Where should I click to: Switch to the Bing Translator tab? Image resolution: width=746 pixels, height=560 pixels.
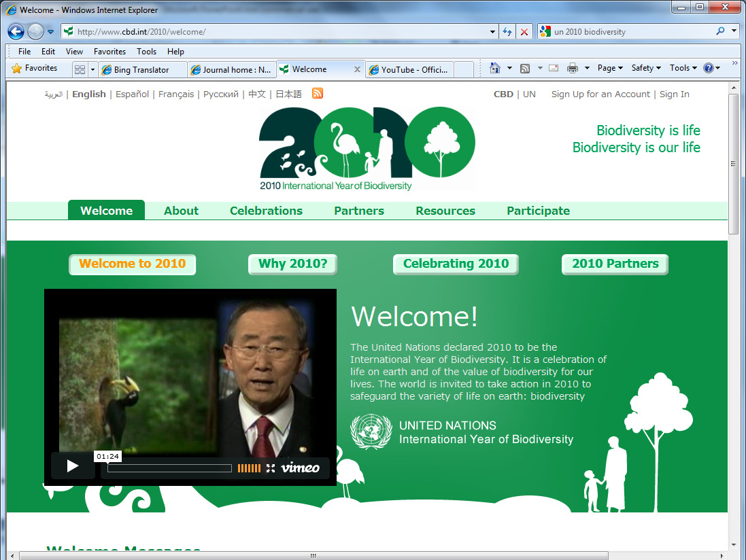(142, 70)
